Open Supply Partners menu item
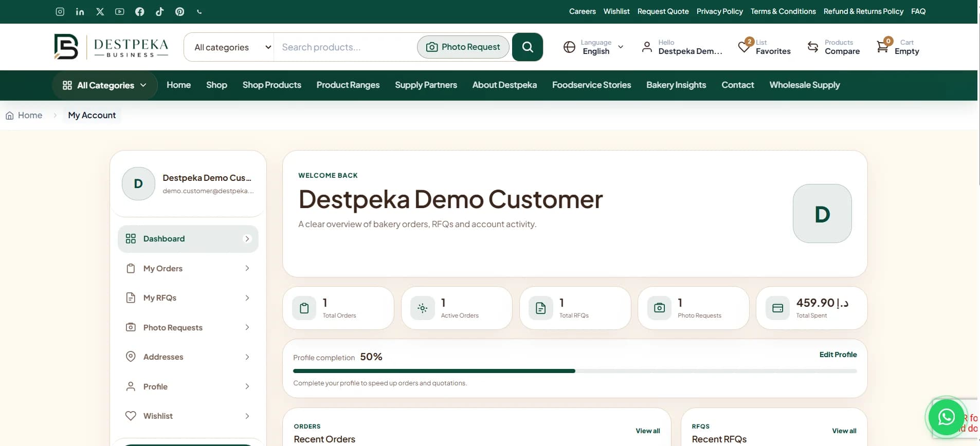The image size is (980, 446). 426,85
